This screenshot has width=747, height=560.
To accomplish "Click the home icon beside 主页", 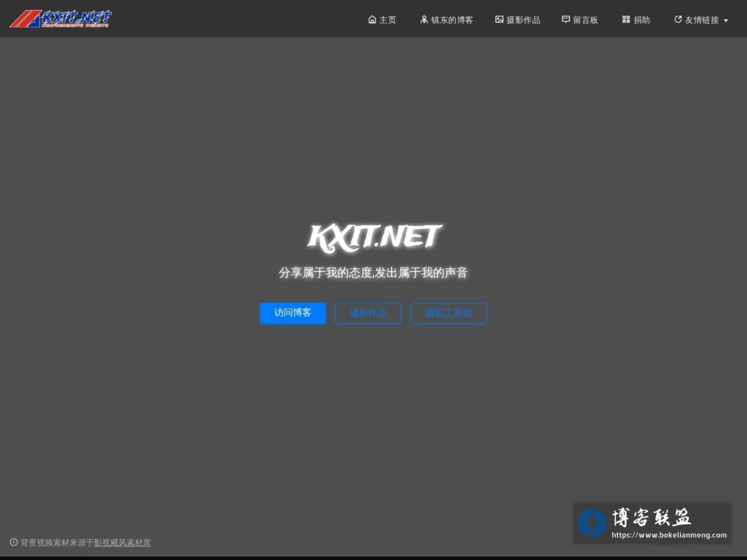I will (x=372, y=19).
